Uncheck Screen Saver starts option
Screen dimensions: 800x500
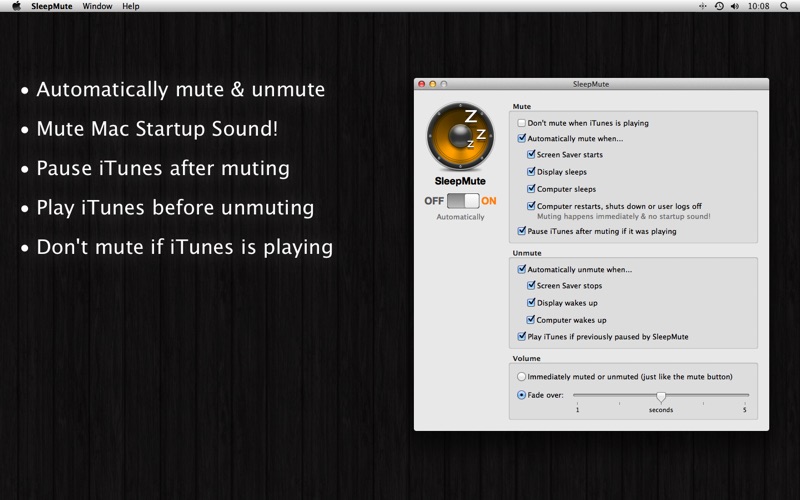point(531,154)
